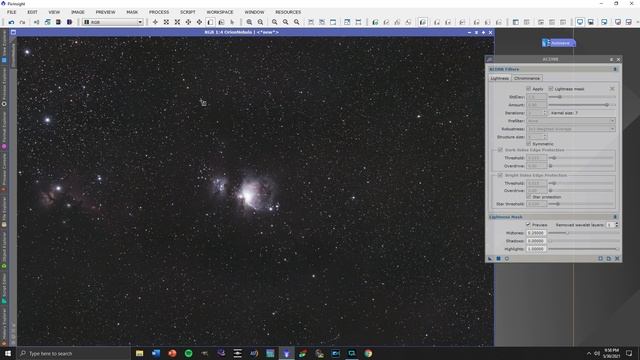Click the Real-Time Preview circle in ACDNR
The height and width of the screenshot is (360, 640).
(x=507, y=258)
